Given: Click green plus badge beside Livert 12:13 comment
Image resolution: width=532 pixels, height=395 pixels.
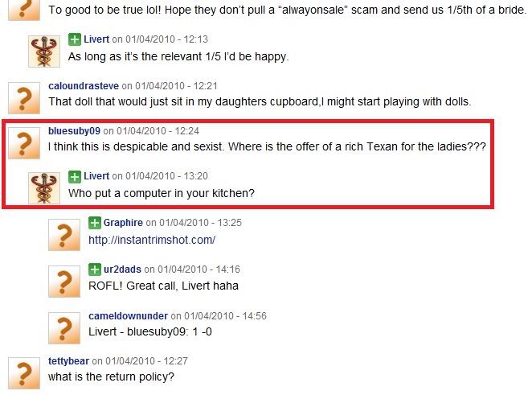Looking at the screenshot, I should pos(75,39).
